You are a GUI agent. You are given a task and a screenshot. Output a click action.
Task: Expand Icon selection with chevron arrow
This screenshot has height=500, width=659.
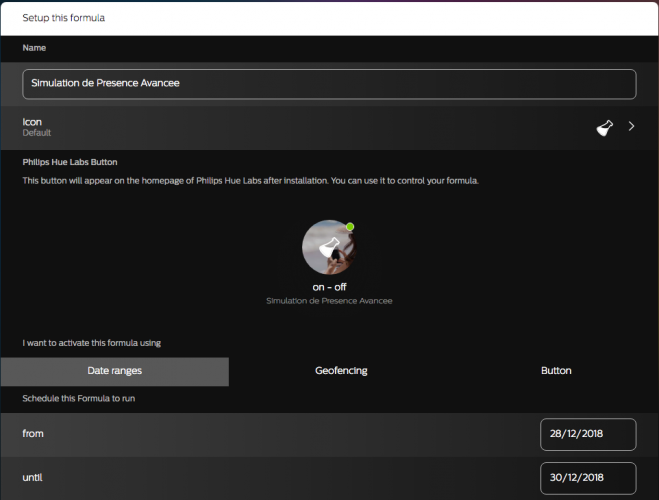(631, 126)
